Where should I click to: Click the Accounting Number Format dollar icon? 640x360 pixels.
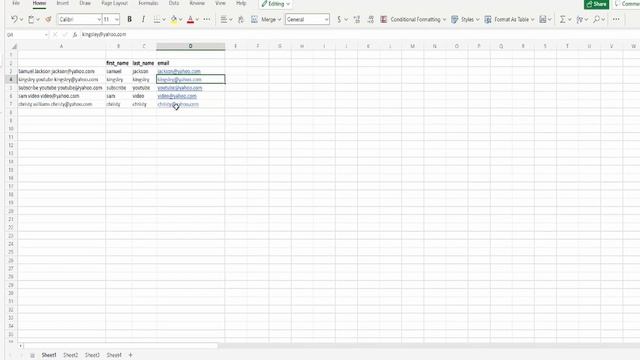(x=339, y=19)
